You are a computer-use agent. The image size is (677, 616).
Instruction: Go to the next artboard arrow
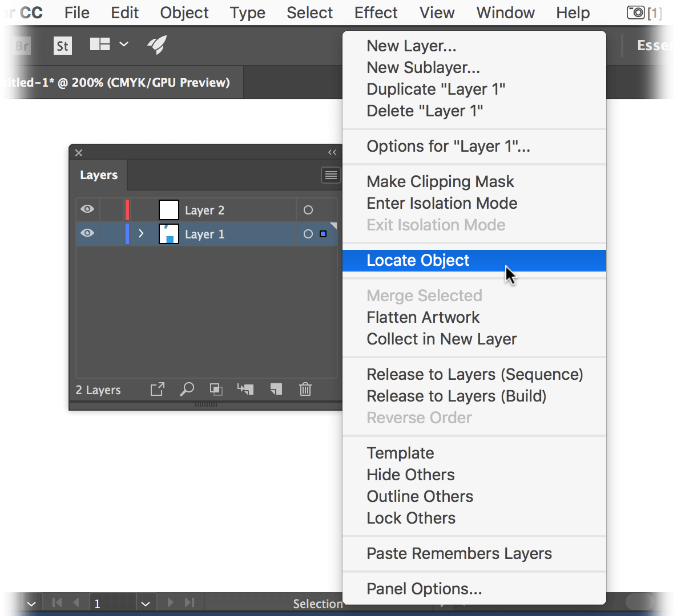point(171,602)
